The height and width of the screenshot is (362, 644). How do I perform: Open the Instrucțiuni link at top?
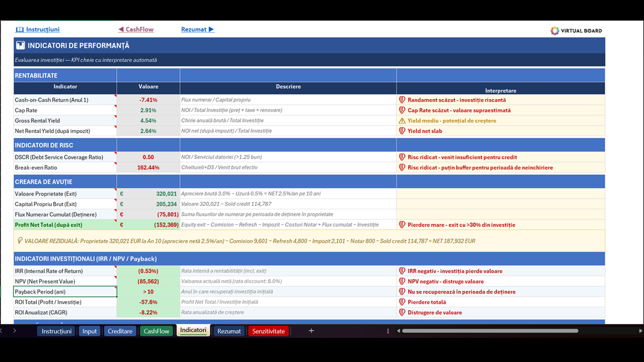click(38, 30)
